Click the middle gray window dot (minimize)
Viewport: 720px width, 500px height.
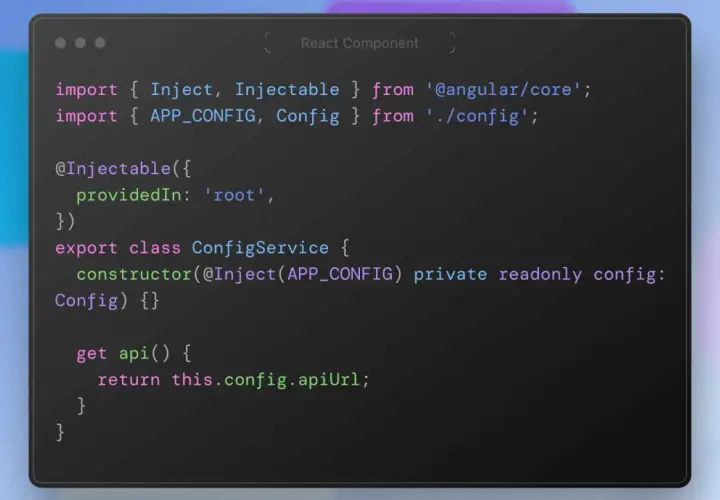[80, 43]
